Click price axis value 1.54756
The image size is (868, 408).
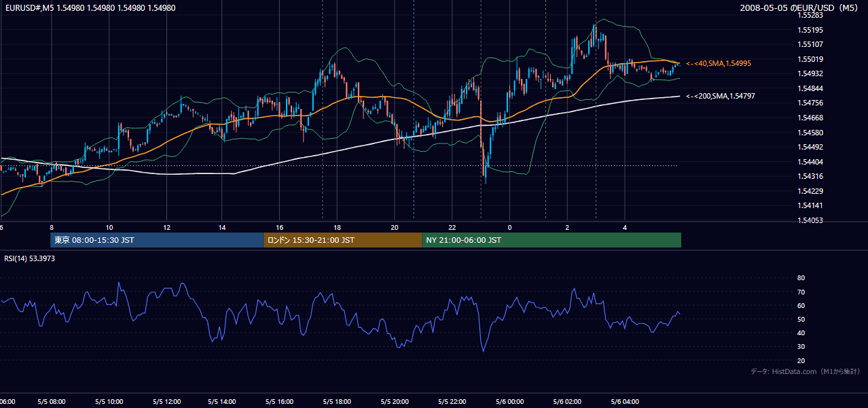[812, 103]
